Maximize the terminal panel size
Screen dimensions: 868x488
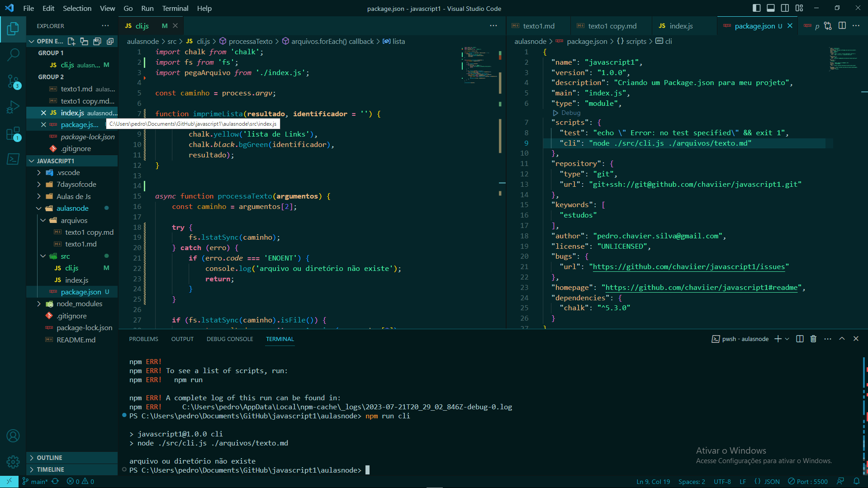[842, 339]
